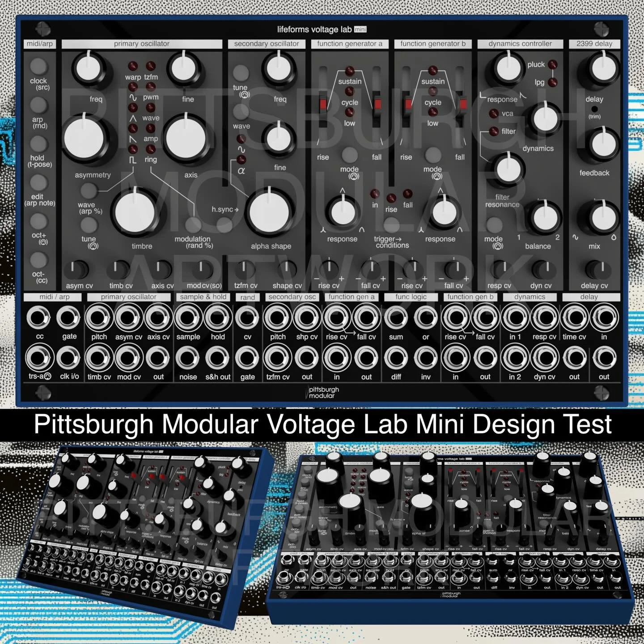644x644 pixels.
Task: Click function generator a response knob
Action: click(x=343, y=212)
